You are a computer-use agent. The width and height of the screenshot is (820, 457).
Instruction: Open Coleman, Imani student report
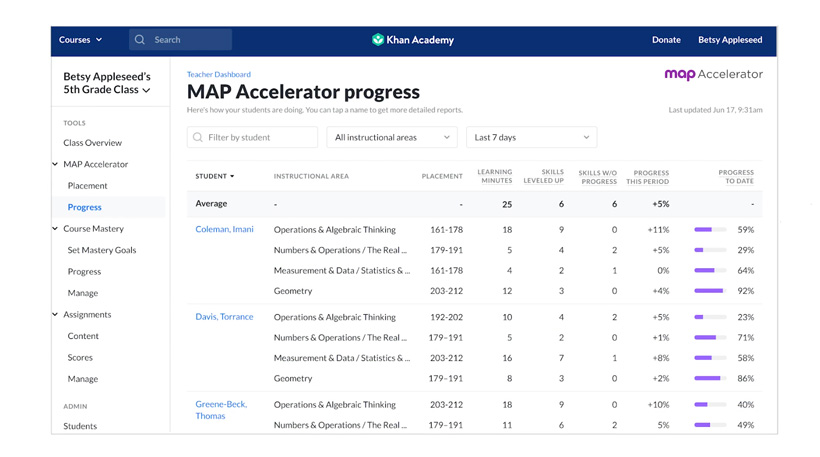(x=224, y=229)
